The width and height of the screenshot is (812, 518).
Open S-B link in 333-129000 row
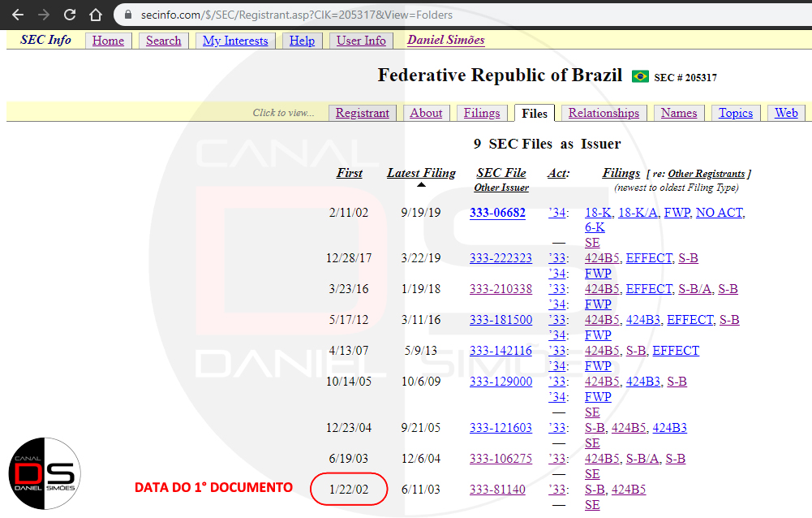[x=677, y=382]
